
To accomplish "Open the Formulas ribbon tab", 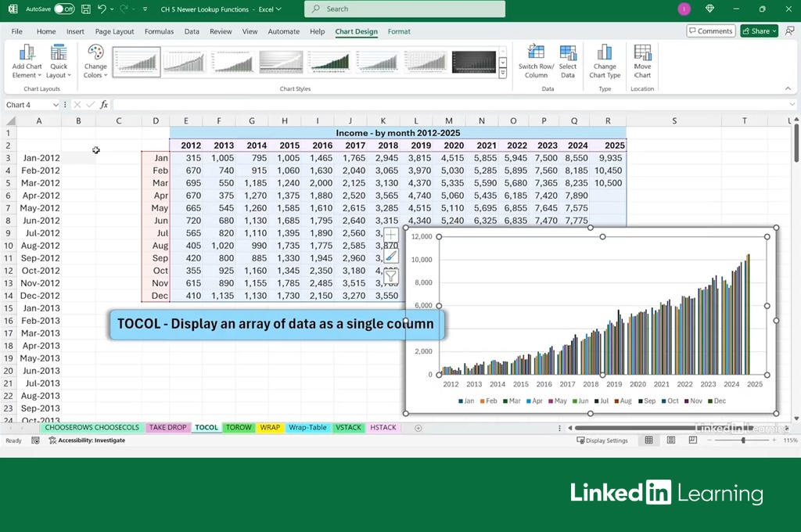I will (x=159, y=32).
